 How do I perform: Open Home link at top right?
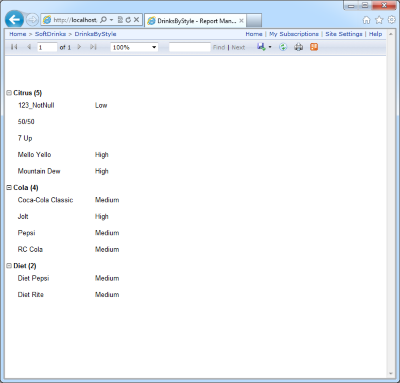tap(254, 34)
